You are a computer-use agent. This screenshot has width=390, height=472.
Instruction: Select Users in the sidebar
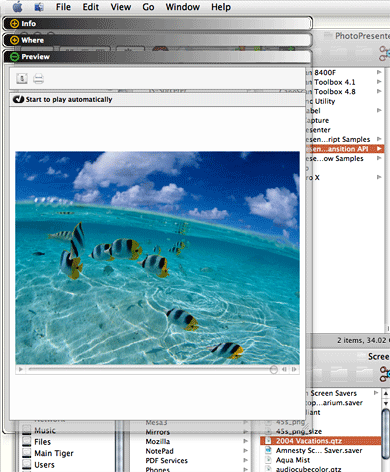pos(44,465)
